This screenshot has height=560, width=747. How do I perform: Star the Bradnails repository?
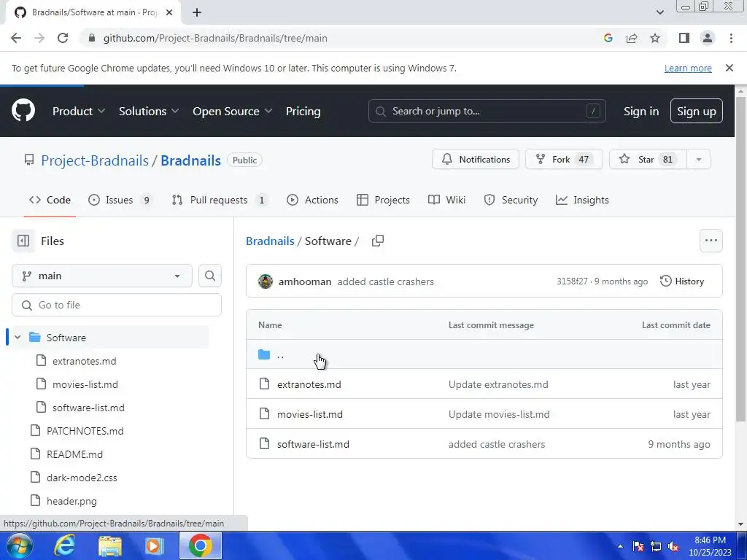click(649, 160)
